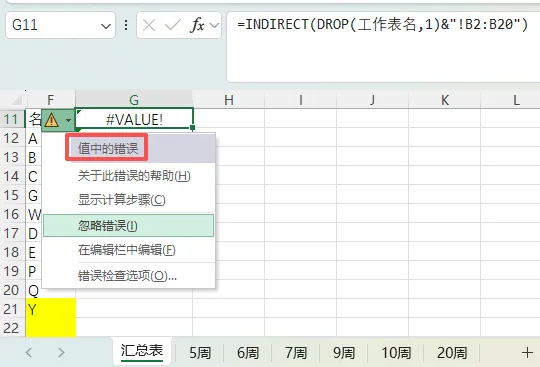The image size is (540, 367).
Task: Confirm the formula with checkmark icon
Action: click(173, 25)
